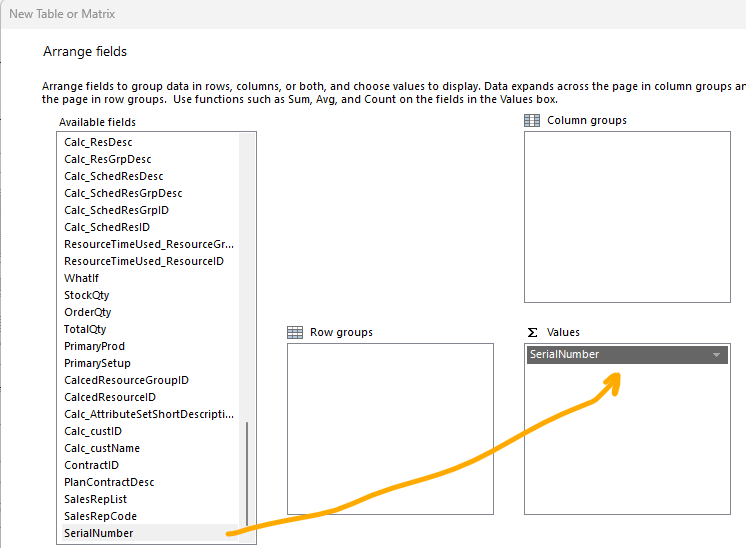Open the SerialNumber aggregate dropdown arrow
746x548 pixels.
tap(716, 355)
